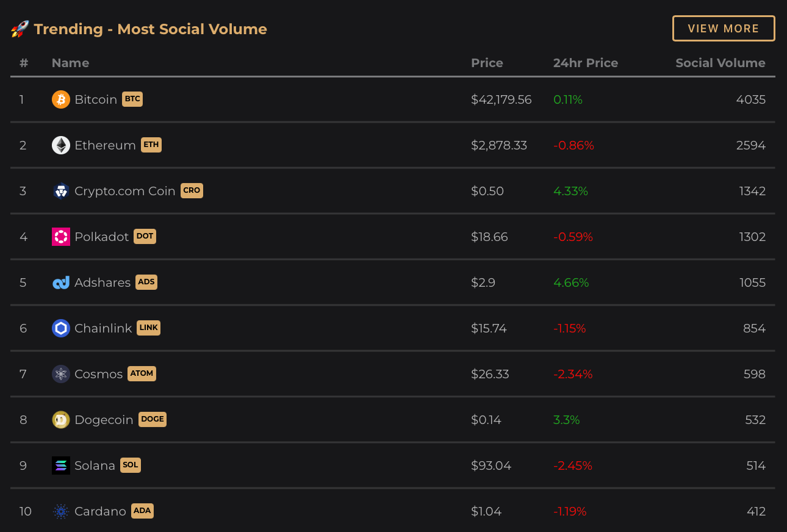Image resolution: width=787 pixels, height=532 pixels.
Task: Open the Polkadot coin link
Action: (101, 237)
